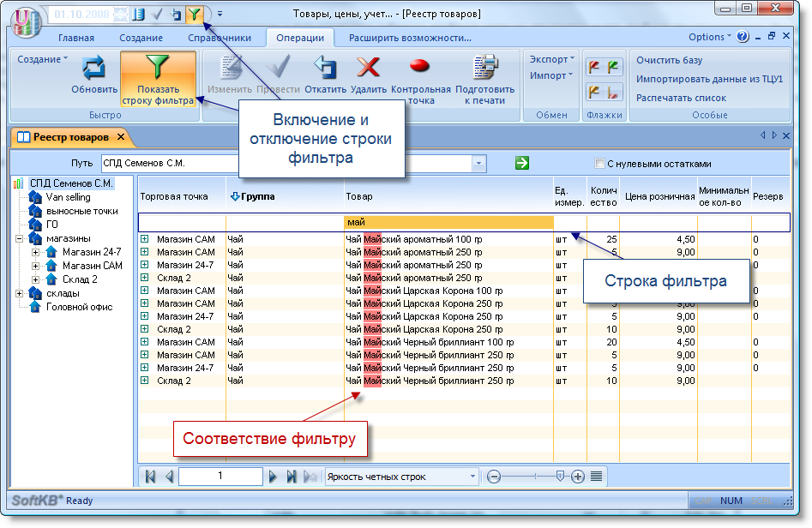Click the red flag icon in Флажки
This screenshot has width=812, height=528.
pos(594,67)
